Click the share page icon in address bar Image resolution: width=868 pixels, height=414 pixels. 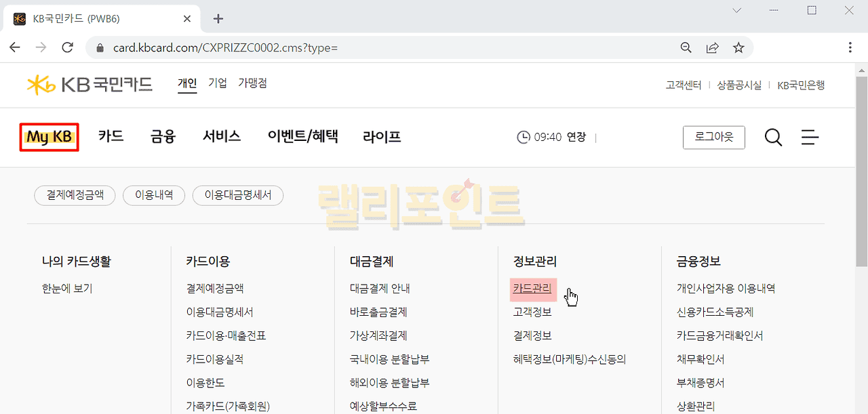point(712,47)
